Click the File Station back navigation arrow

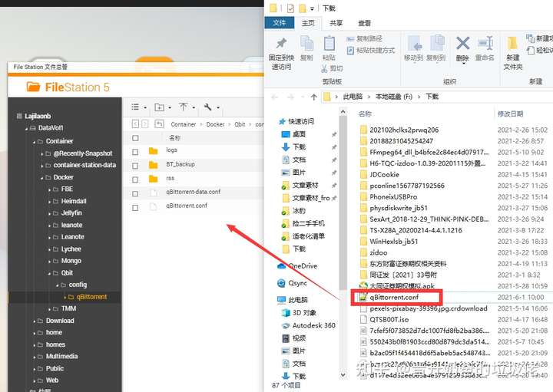[135, 124]
